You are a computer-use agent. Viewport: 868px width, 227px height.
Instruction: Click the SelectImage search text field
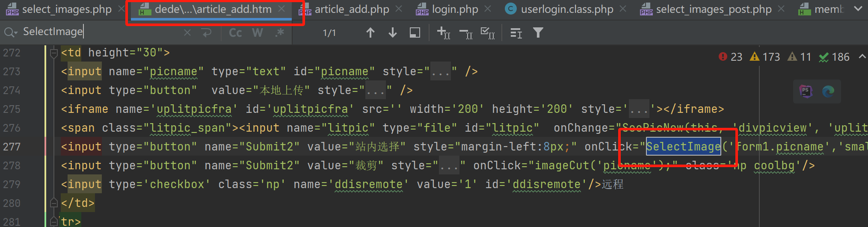pos(103,32)
